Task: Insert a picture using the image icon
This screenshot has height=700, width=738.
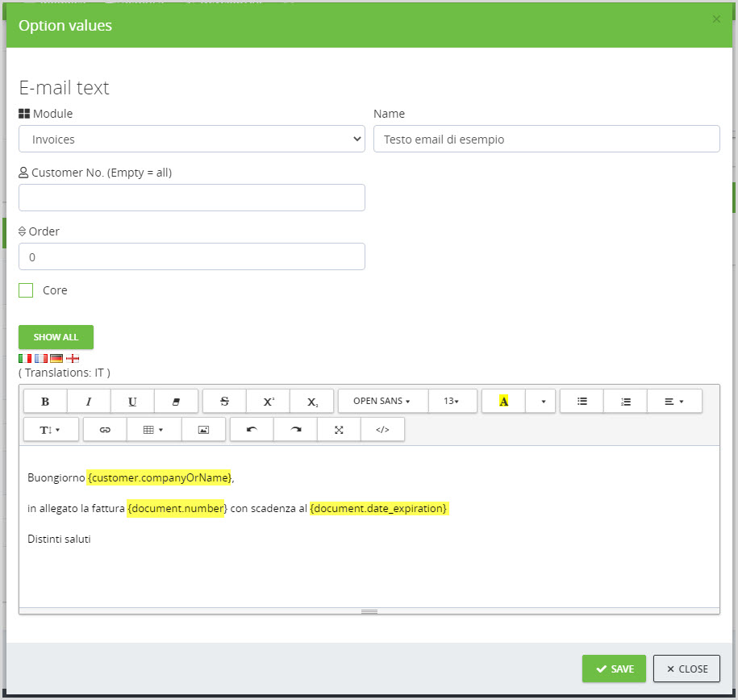Action: (203, 430)
